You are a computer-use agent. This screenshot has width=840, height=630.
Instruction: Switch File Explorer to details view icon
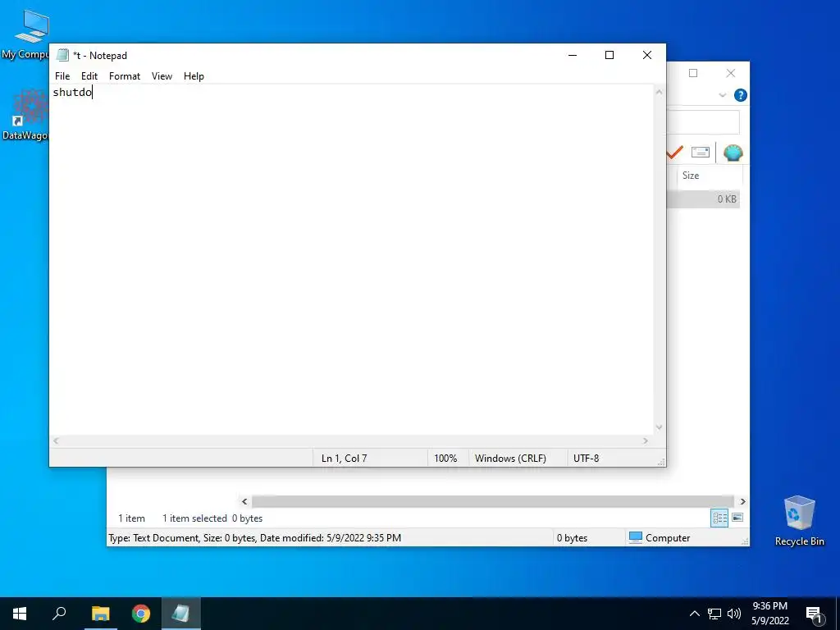[x=719, y=518]
